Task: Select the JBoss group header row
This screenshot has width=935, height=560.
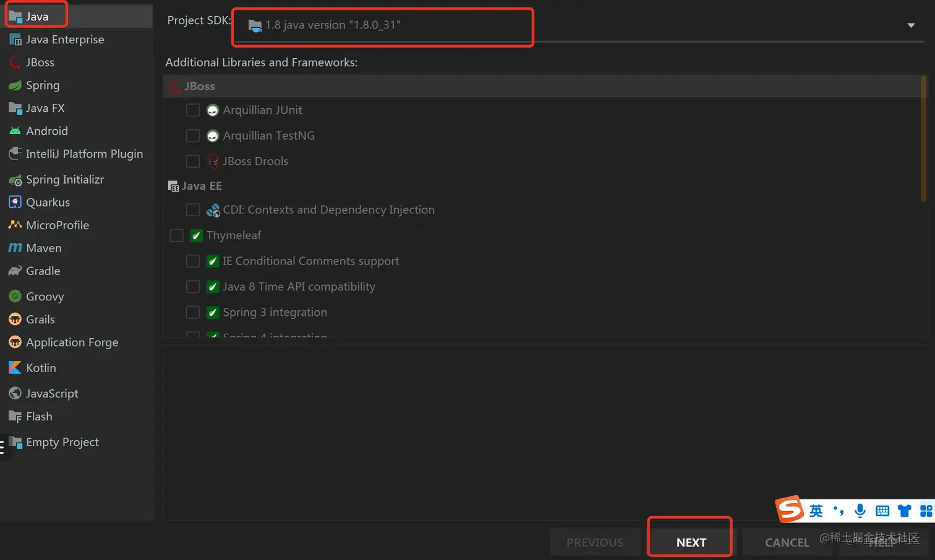Action: tap(542, 87)
